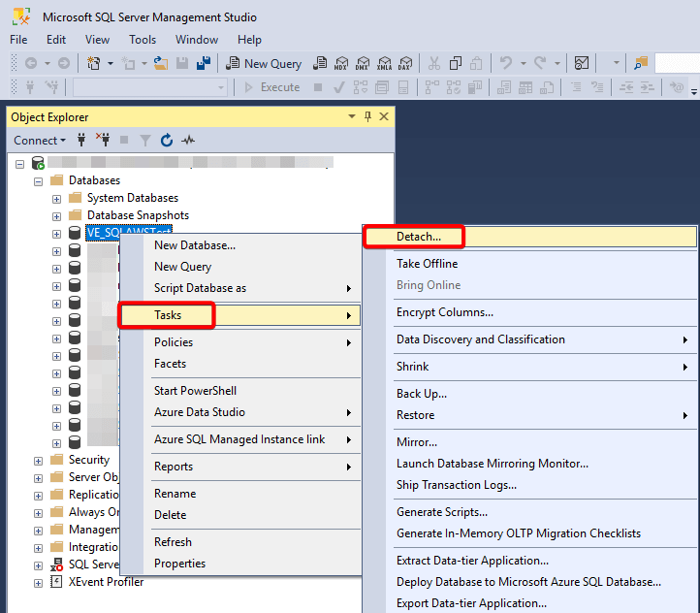Pin the Object Explorer panel
Screen dimensions: 700x613
click(x=367, y=117)
